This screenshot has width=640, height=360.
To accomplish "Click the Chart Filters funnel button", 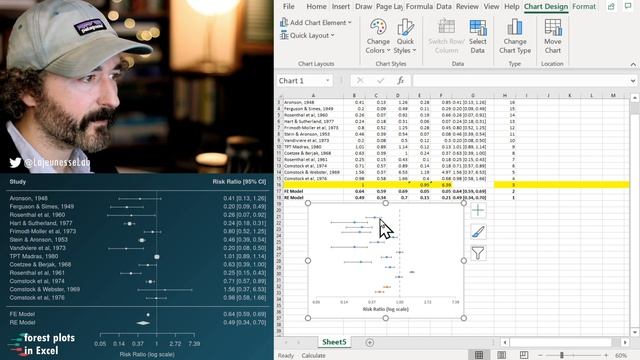I will coord(478,253).
